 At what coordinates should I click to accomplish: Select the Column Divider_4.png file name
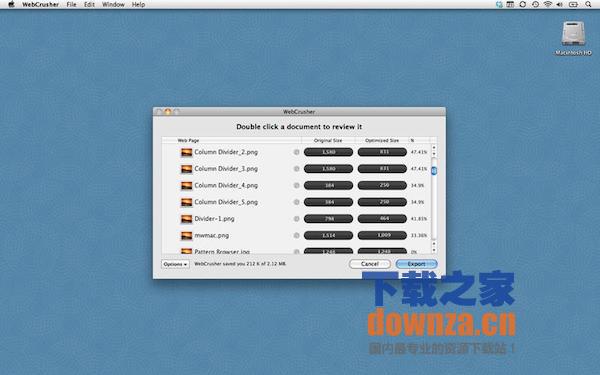click(x=226, y=186)
